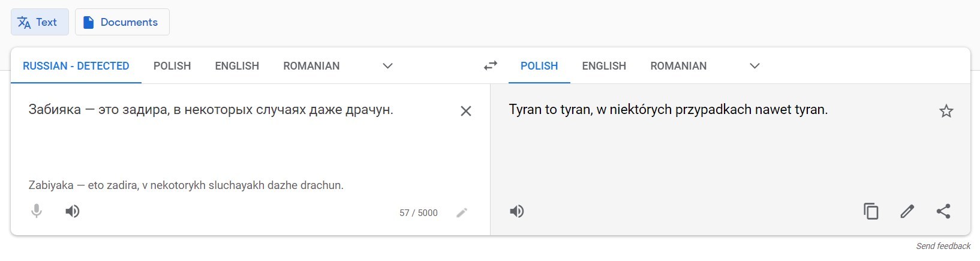
Task: Expand the source language list
Action: 387,65
